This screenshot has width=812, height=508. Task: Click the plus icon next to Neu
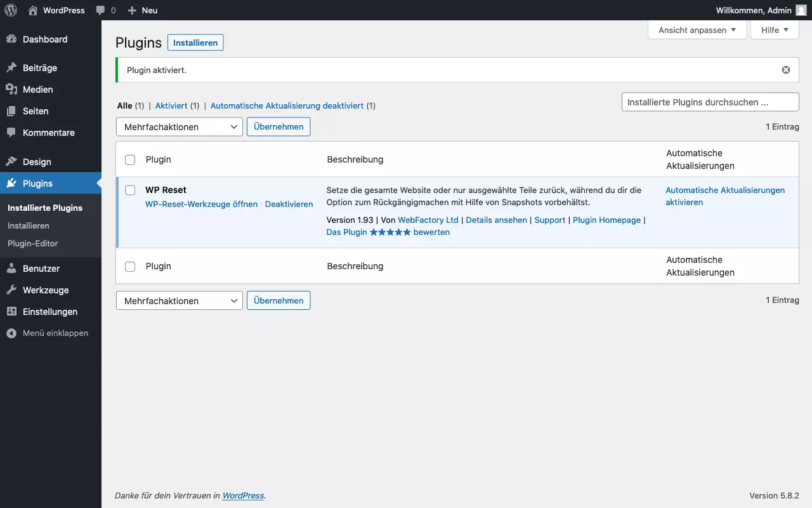click(x=131, y=10)
